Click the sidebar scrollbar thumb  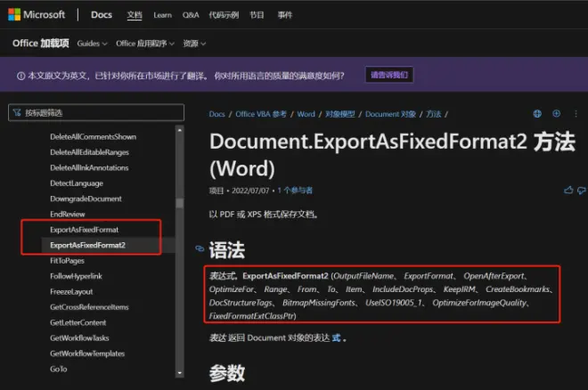click(180, 203)
